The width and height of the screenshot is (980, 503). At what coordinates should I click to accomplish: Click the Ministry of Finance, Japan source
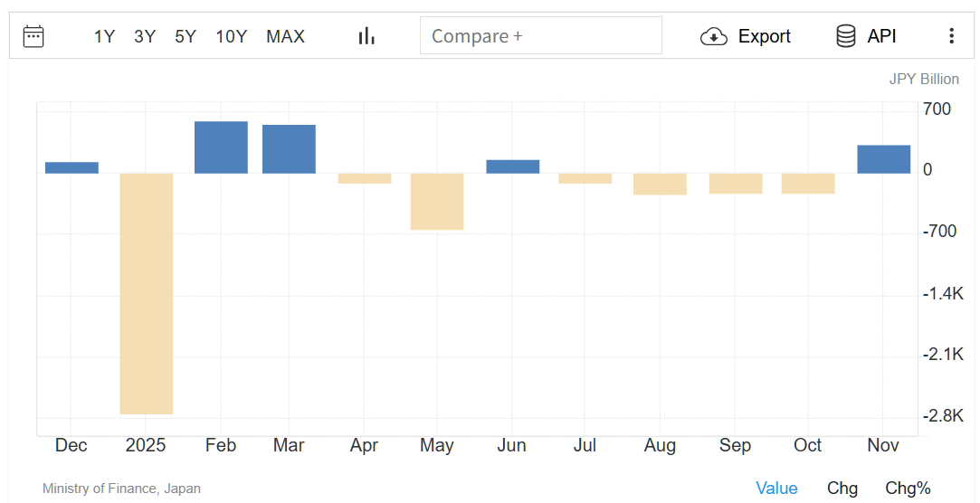tap(121, 489)
